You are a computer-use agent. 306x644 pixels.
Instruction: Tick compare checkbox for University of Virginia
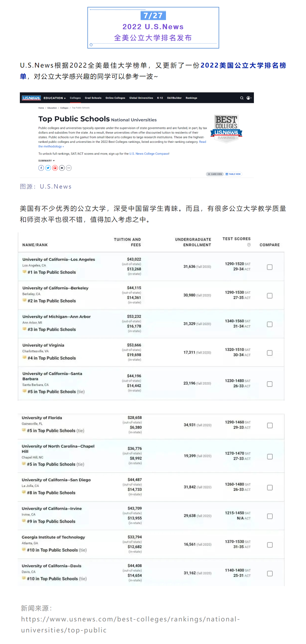coord(270,353)
